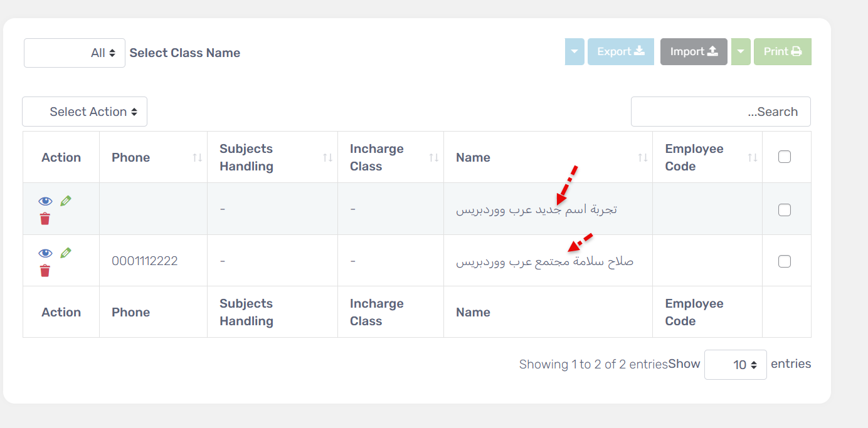Edit the teacher with phone 0001112222

coord(66,253)
